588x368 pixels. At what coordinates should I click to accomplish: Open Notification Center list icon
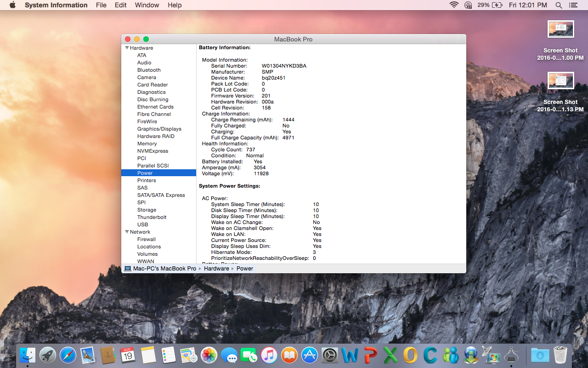coord(573,5)
